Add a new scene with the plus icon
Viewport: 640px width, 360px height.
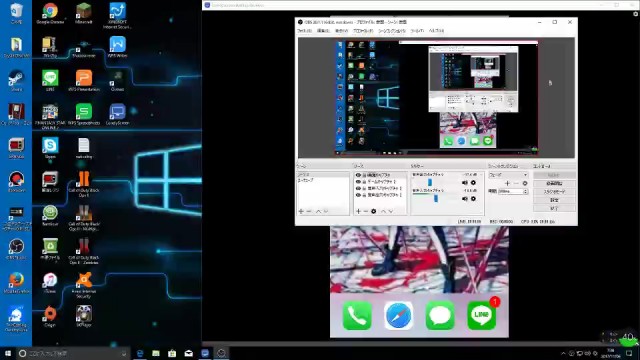[301, 211]
